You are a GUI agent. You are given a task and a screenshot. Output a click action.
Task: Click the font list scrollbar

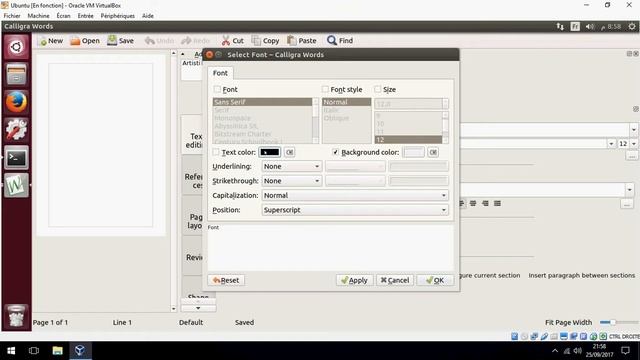316,121
